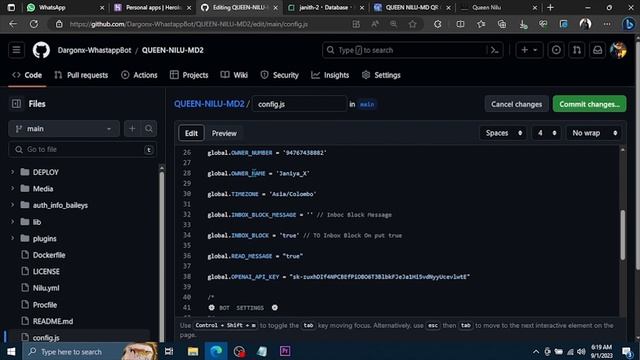640x360 pixels.
Task: Expand the lib folder
Action: (12, 222)
